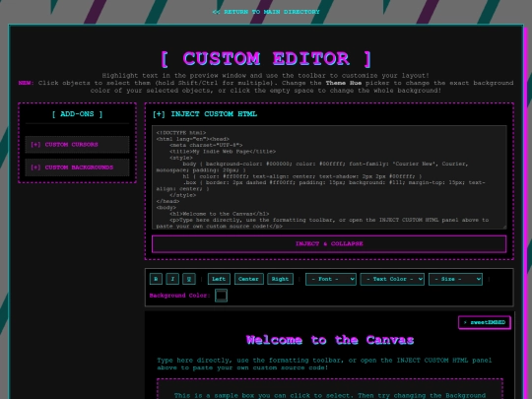The height and width of the screenshot is (399, 532).
Task: Align text with the Right button
Action: (280, 279)
